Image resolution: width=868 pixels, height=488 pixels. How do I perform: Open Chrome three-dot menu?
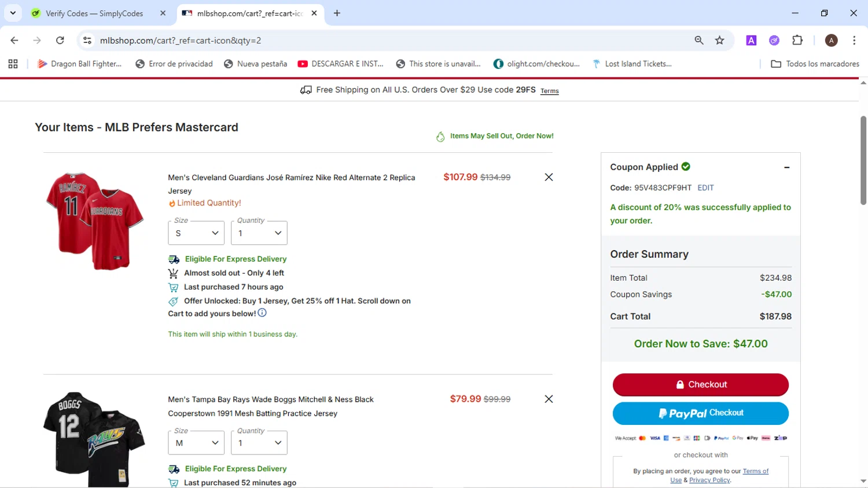(x=854, y=41)
